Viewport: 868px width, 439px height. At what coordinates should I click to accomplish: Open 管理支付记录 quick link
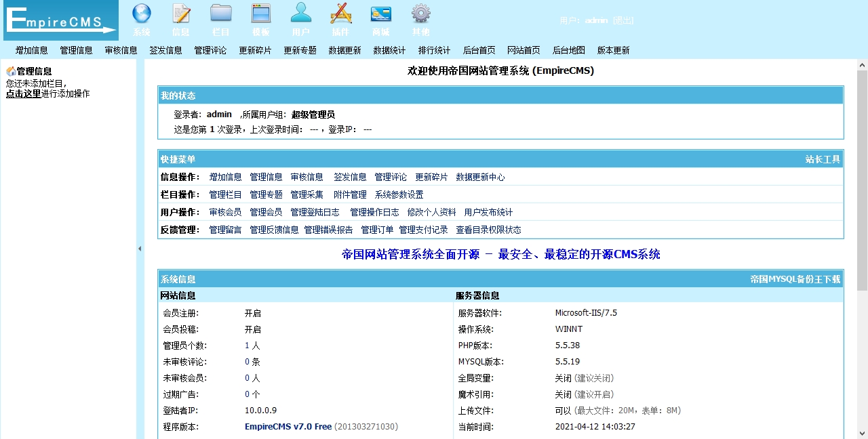pos(424,230)
